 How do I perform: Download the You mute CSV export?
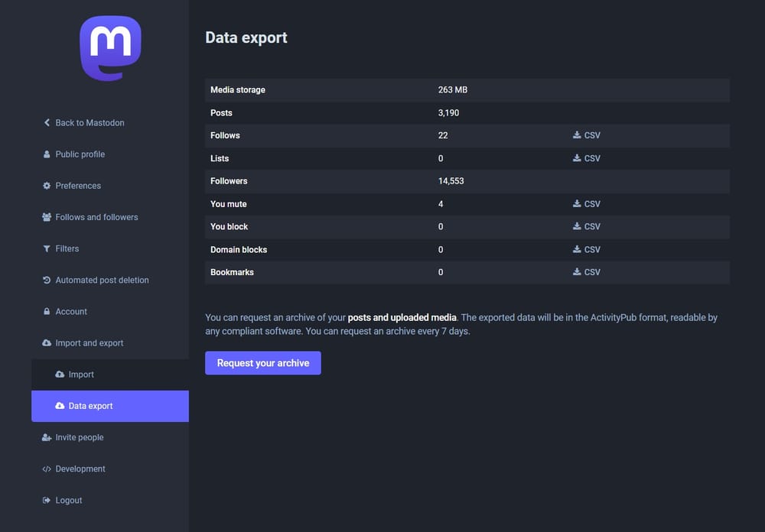click(587, 204)
